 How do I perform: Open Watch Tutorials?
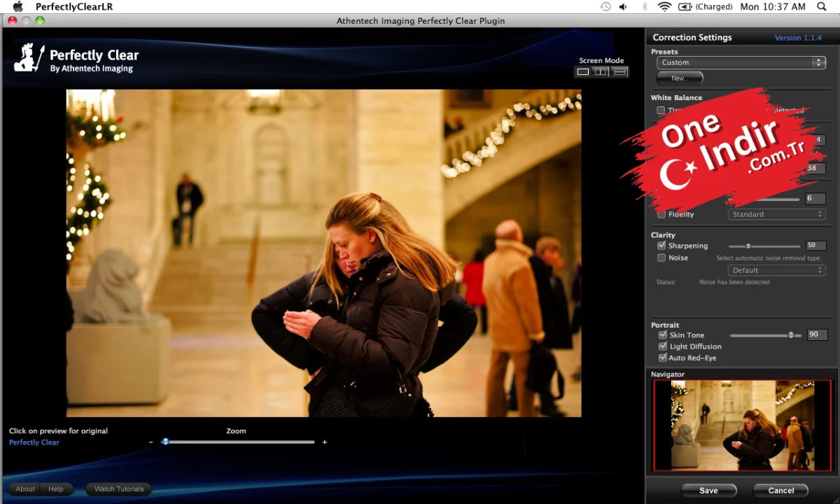[119, 489]
